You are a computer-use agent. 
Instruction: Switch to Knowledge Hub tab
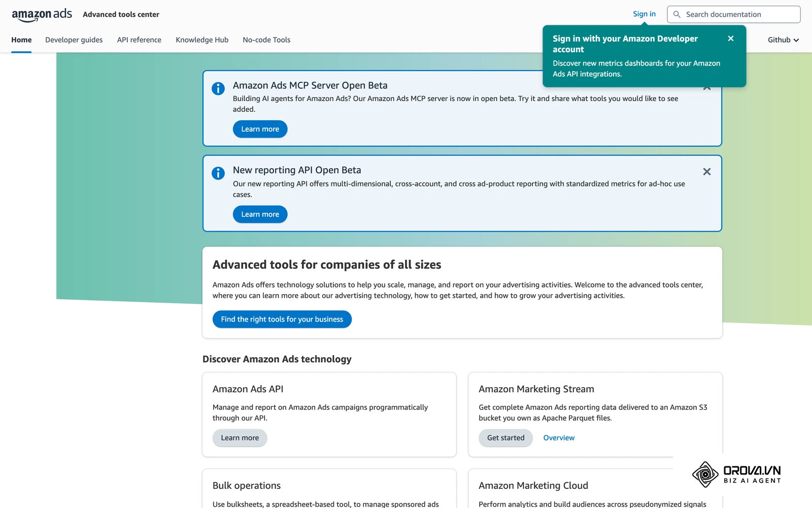(x=202, y=40)
